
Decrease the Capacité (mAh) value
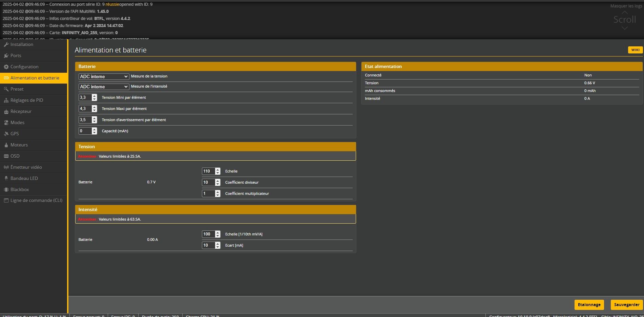coord(95,133)
